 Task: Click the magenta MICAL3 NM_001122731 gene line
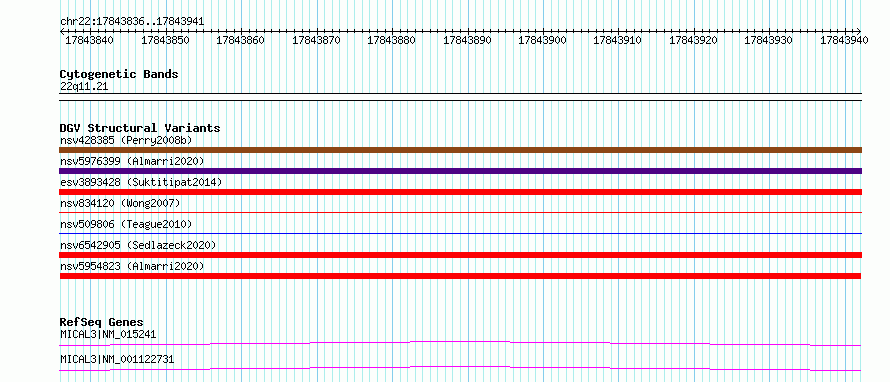coord(460,368)
